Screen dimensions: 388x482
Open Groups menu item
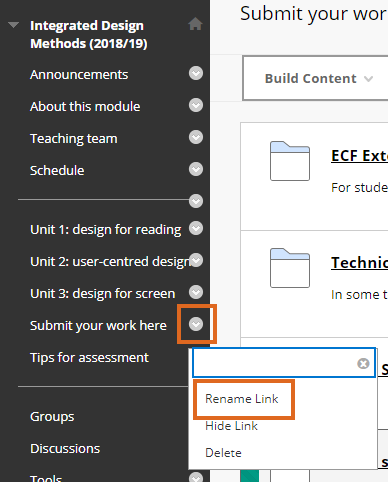click(52, 417)
